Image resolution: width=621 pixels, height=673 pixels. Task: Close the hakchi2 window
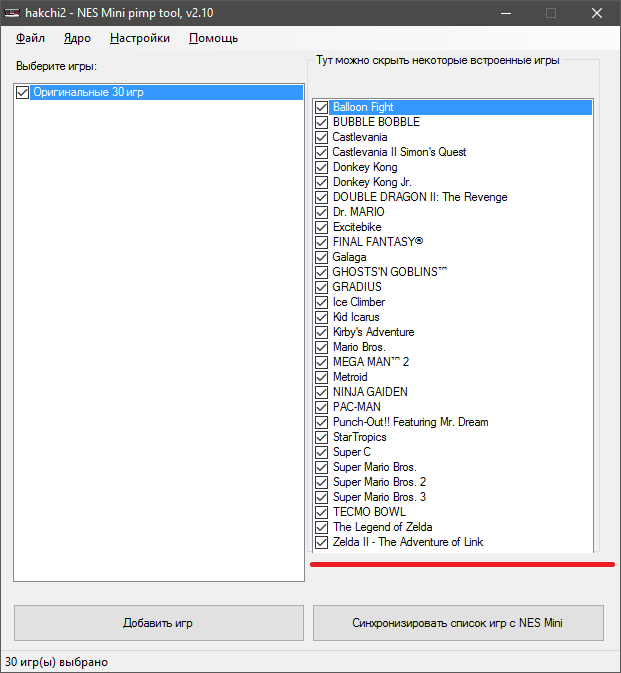(x=597, y=13)
